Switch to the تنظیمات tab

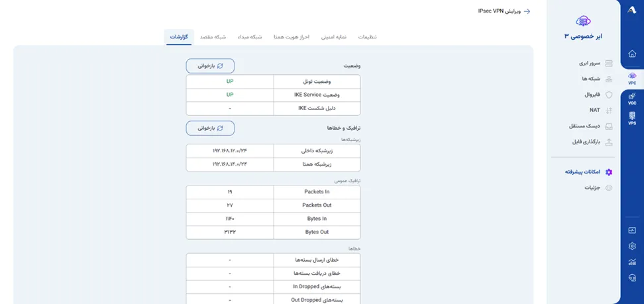[367, 37]
